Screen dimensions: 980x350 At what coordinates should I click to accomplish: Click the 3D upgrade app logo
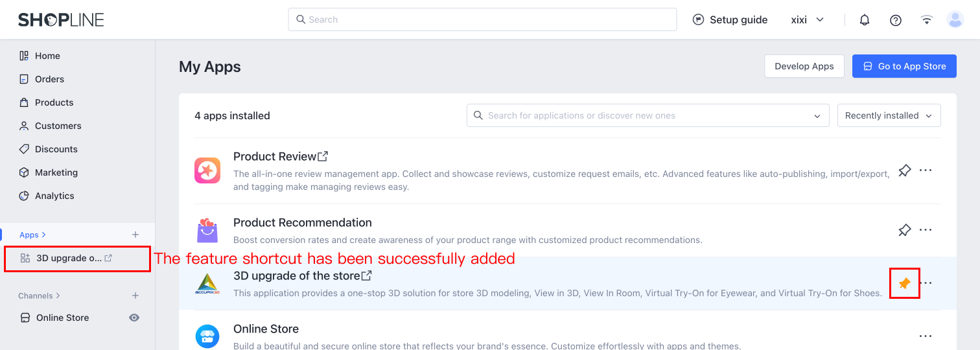(x=207, y=283)
